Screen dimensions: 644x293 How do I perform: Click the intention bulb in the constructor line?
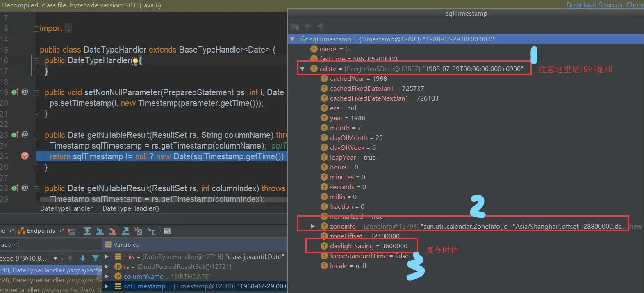[x=135, y=61]
